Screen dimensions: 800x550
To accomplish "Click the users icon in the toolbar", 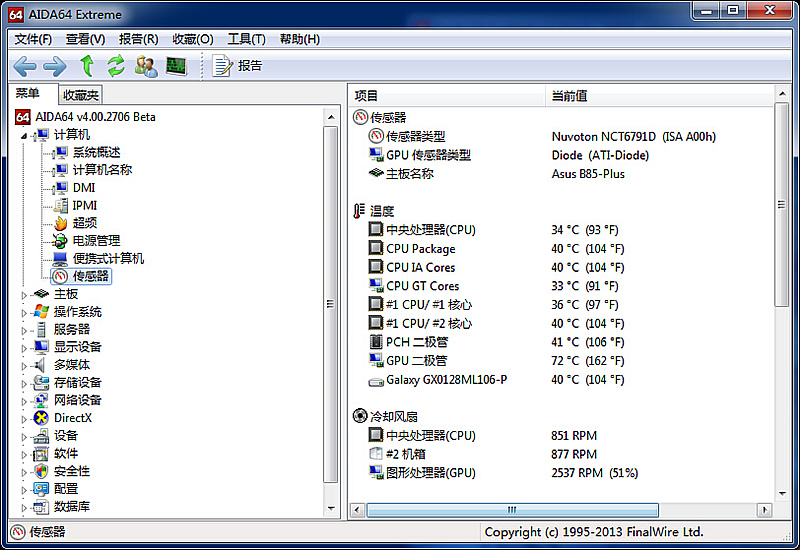I will (146, 66).
